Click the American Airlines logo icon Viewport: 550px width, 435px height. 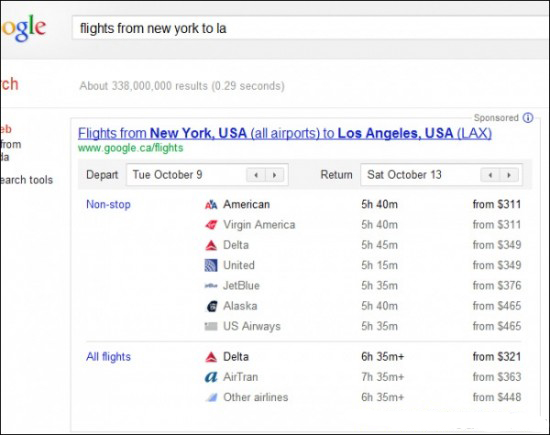coord(211,205)
